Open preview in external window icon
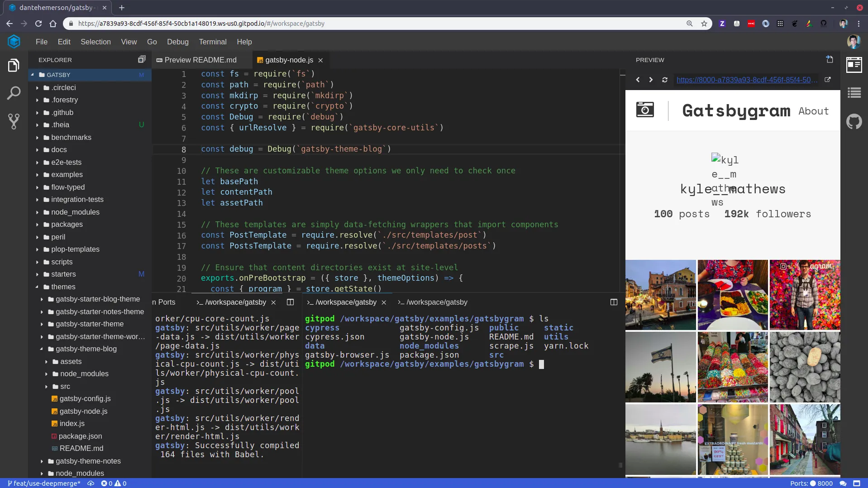The height and width of the screenshot is (488, 868). pos(828,80)
